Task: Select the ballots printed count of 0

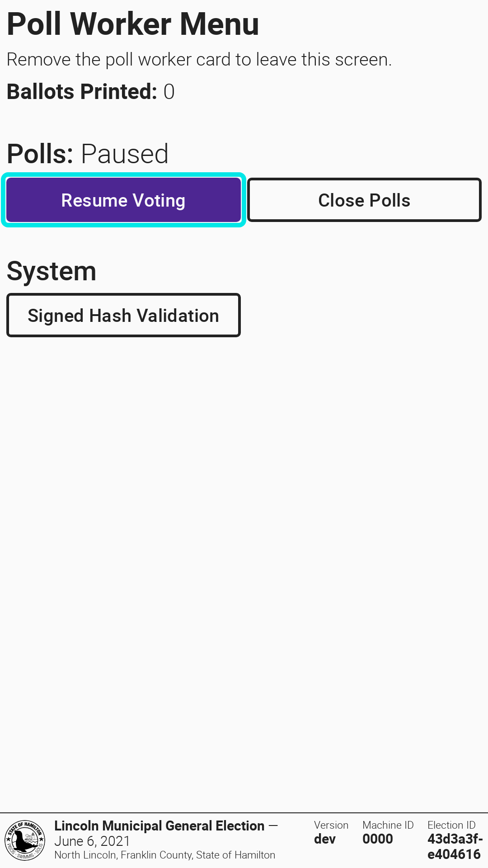Action: tap(169, 92)
